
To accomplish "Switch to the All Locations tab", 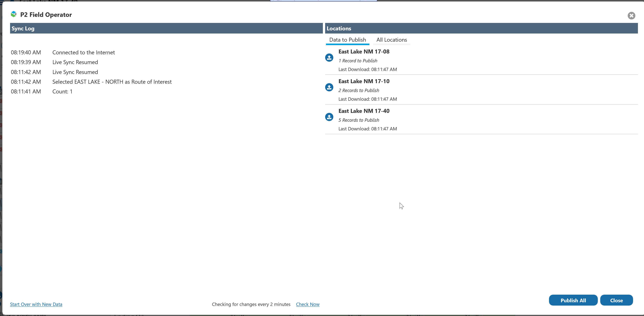I will [x=391, y=40].
